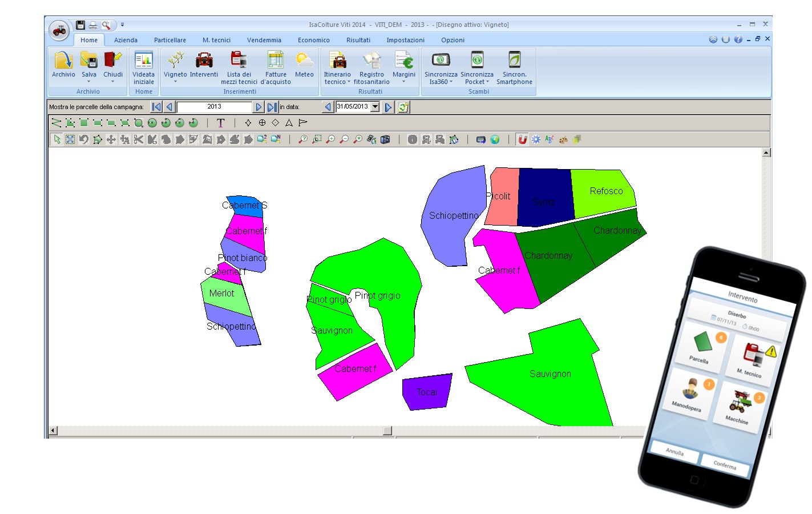Expand the Salva dropdown arrow

[x=89, y=82]
